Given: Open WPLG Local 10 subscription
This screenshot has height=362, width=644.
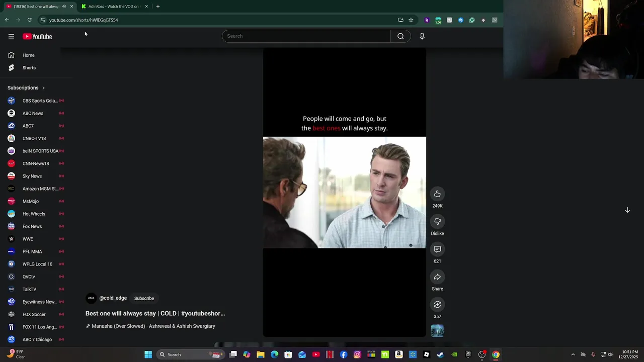Looking at the screenshot, I should [35, 264].
